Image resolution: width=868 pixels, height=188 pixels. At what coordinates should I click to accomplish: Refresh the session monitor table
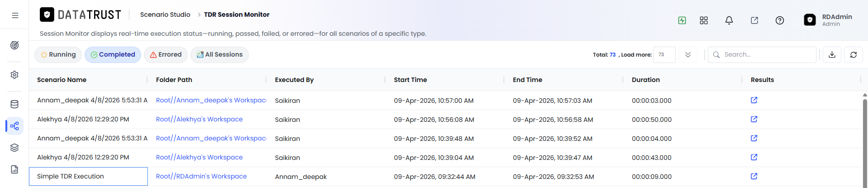pos(854,55)
